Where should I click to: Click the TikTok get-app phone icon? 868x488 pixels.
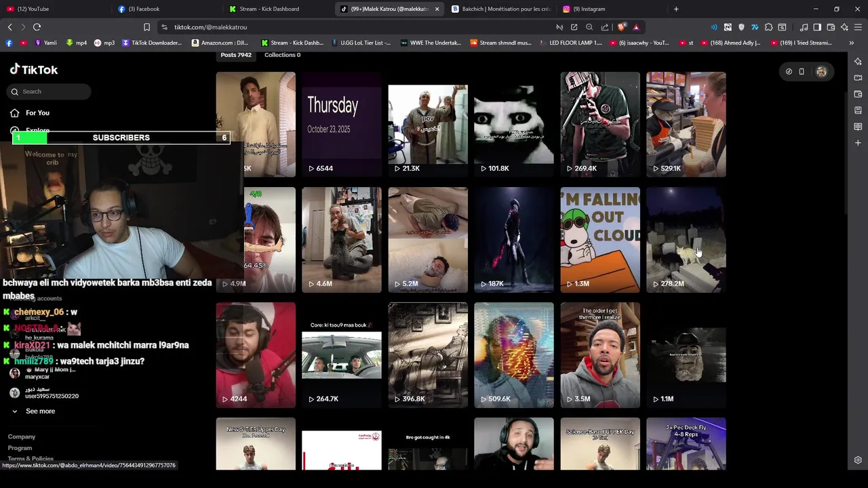click(802, 71)
